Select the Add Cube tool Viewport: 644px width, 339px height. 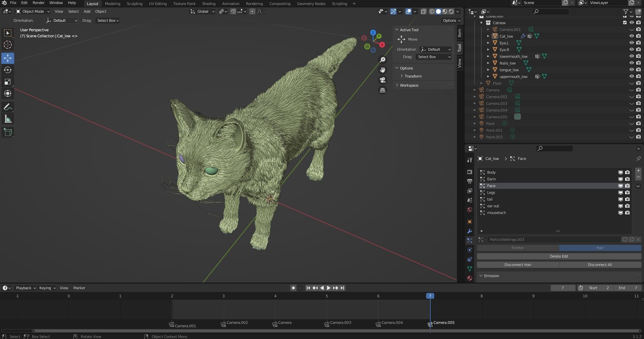(8, 132)
